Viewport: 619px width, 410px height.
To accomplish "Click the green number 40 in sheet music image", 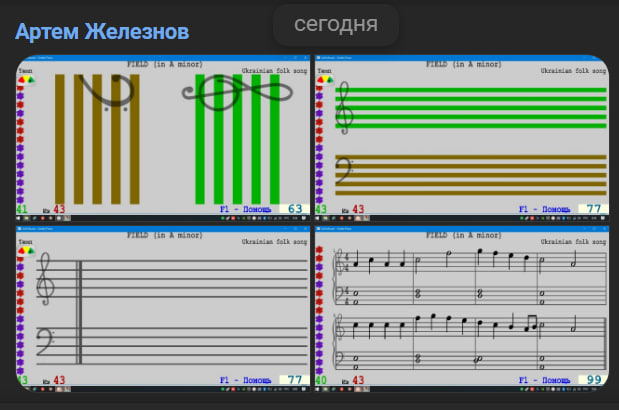I will [321, 380].
